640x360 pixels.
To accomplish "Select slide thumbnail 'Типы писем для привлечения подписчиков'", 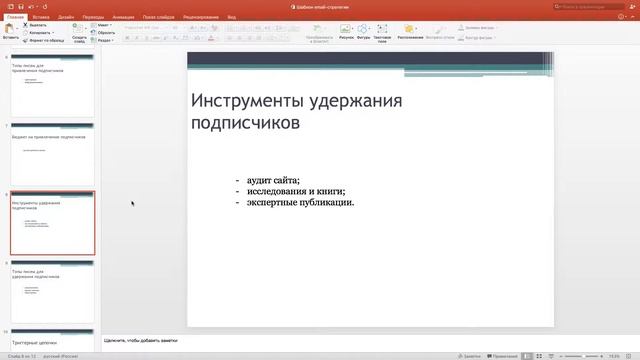I will [x=53, y=85].
